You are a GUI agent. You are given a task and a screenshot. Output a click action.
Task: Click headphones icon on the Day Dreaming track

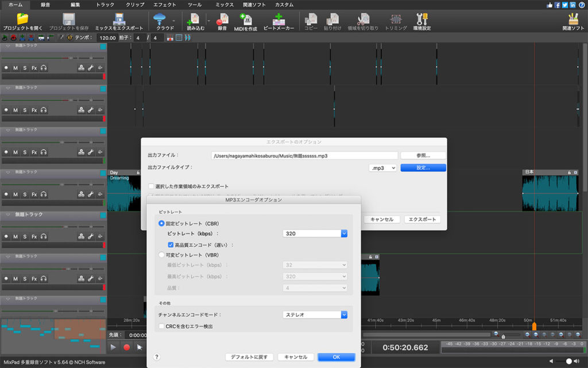(44, 194)
